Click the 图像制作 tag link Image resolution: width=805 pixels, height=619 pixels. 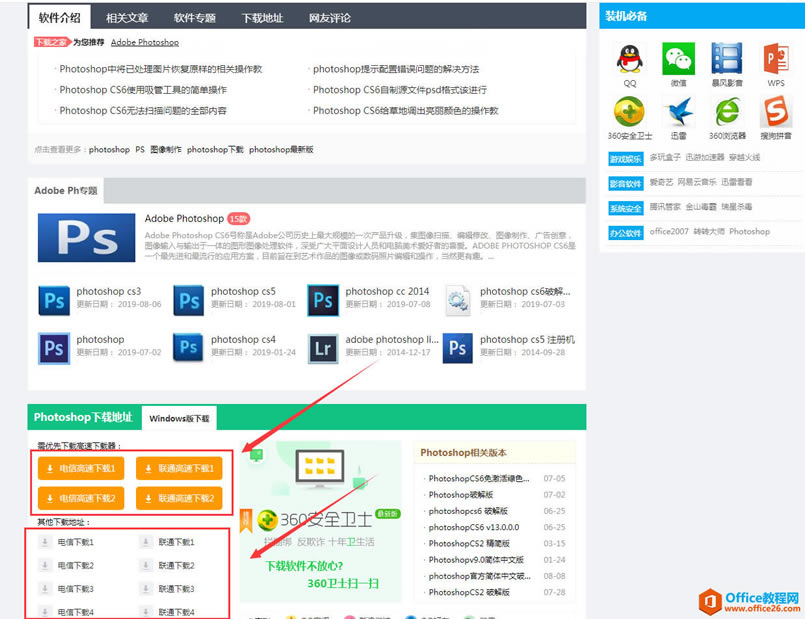166,149
